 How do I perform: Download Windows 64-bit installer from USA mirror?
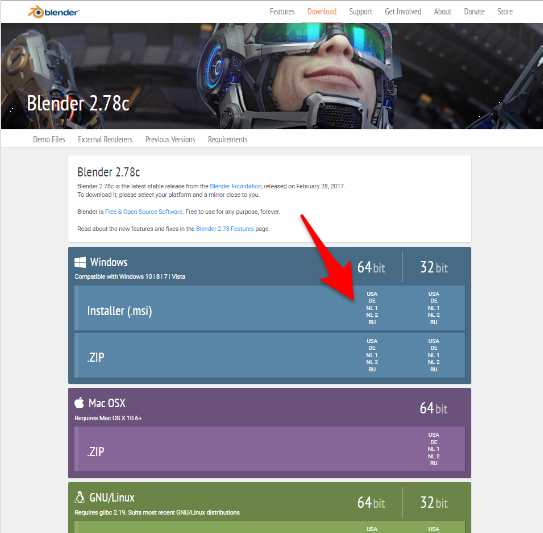(372, 294)
